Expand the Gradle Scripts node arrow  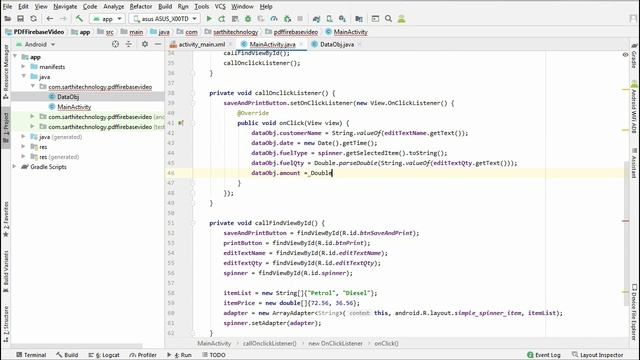15,167
